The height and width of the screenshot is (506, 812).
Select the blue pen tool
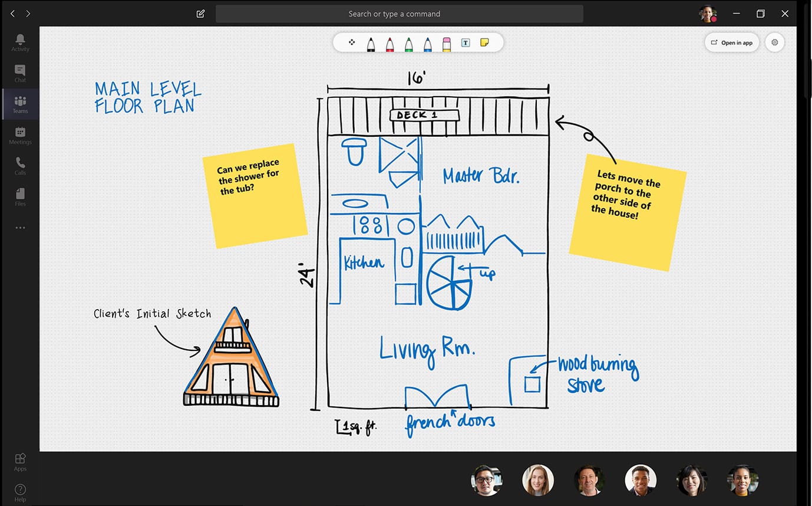point(427,43)
